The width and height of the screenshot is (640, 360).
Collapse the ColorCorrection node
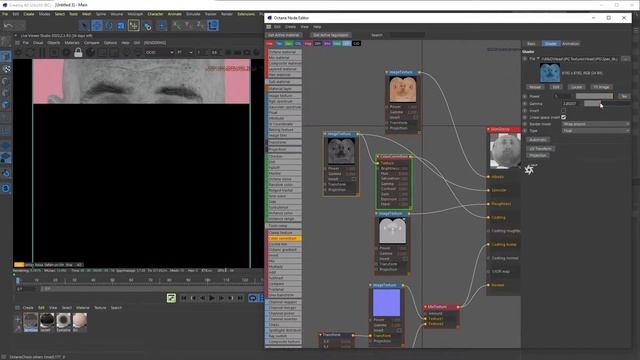[378, 157]
